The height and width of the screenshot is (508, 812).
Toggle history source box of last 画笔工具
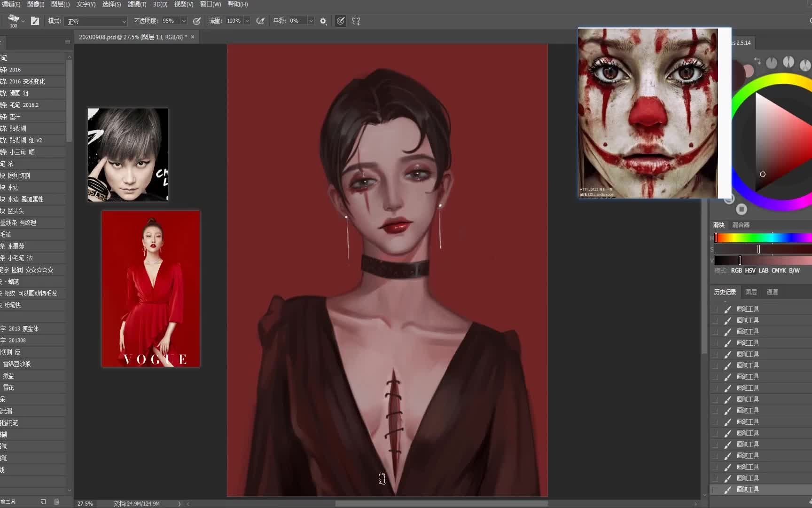[x=716, y=490]
